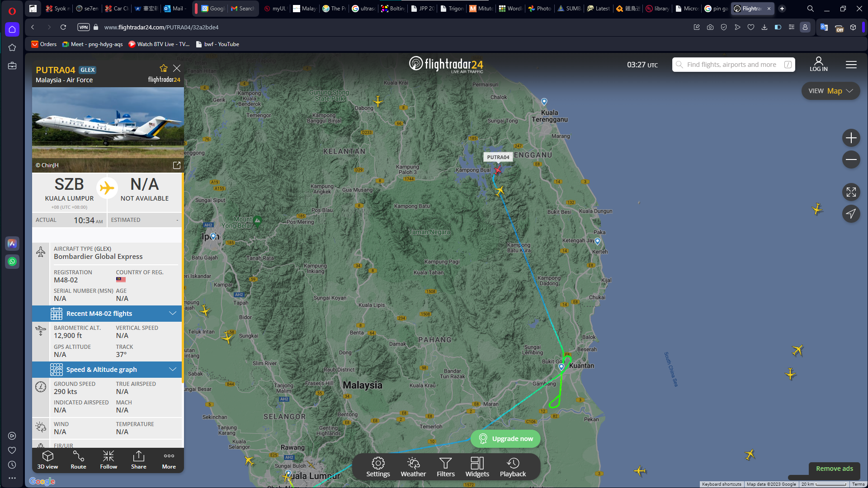Open Filters panel
Viewport: 868px width, 488px height.
coord(446,467)
